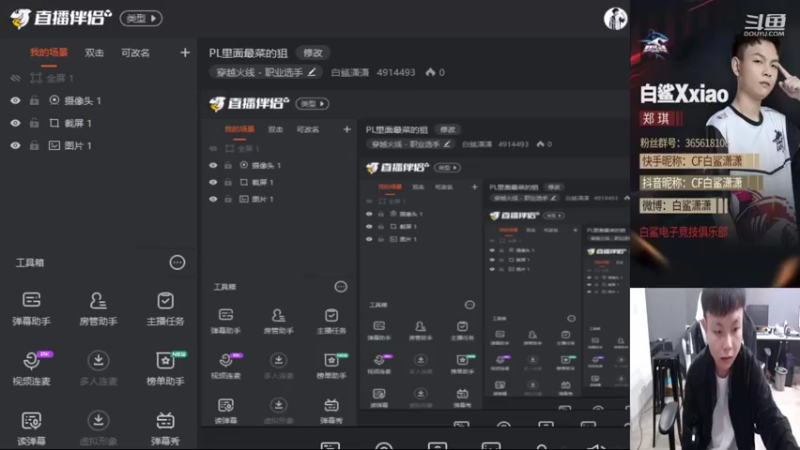Select the 全屏 1 source row
800x450 pixels.
point(98,78)
